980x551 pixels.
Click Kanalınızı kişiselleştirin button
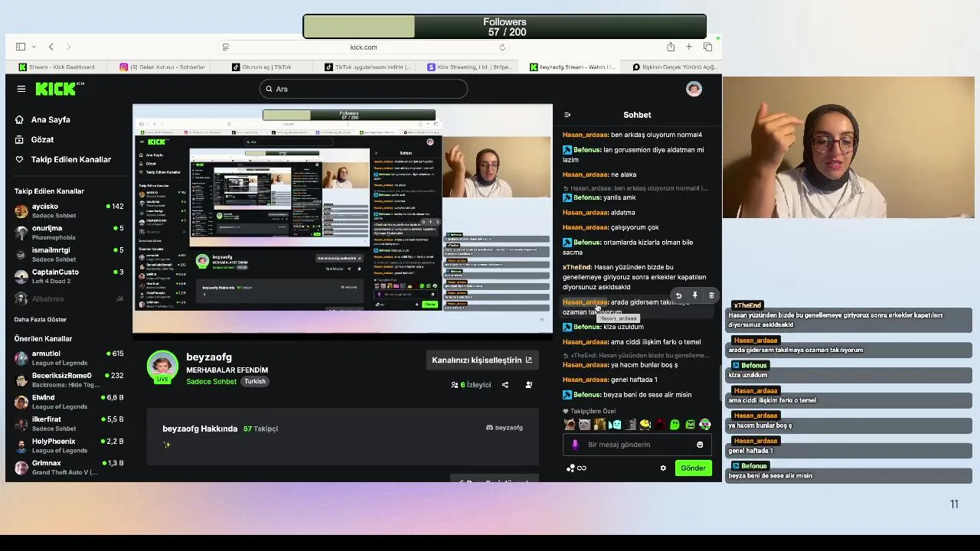coord(482,360)
